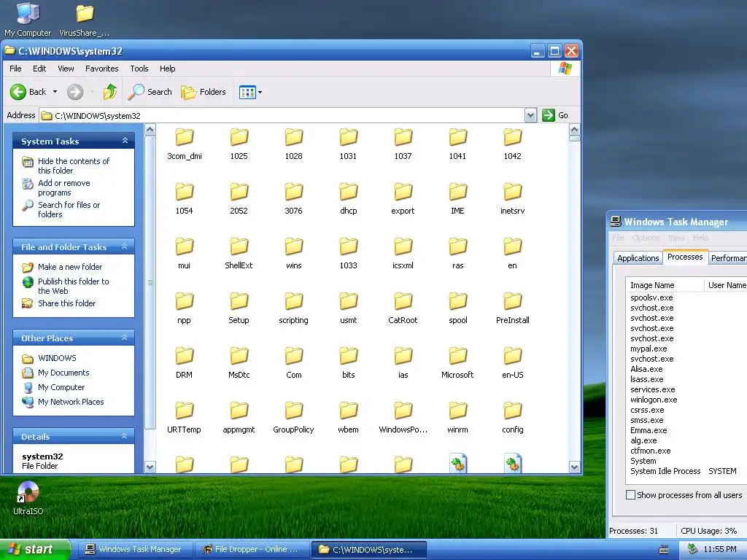
Task: Switch to Applications tab in Task Manager
Action: [x=638, y=258]
